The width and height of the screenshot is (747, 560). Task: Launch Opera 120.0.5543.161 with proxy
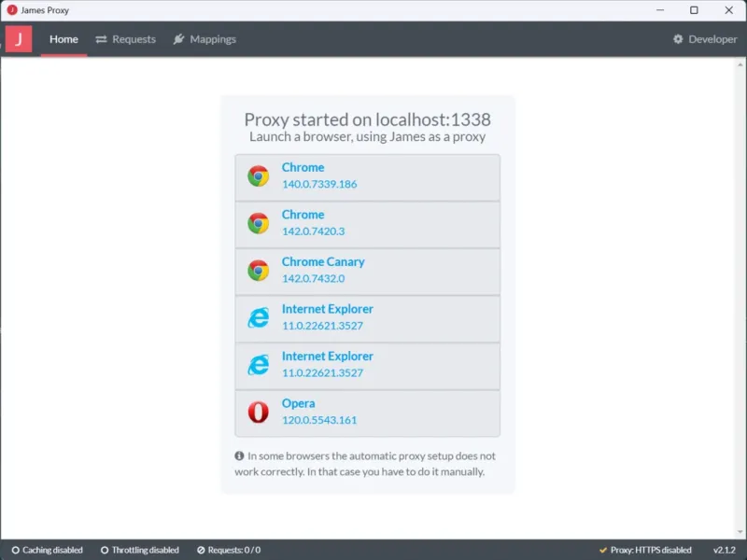coord(367,413)
